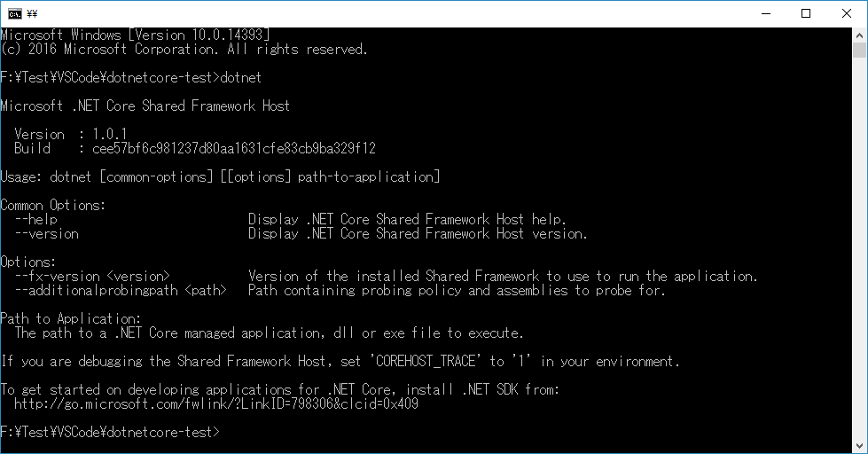Maximize the Command Prompt window
The width and height of the screenshot is (868, 454).
coord(806,14)
